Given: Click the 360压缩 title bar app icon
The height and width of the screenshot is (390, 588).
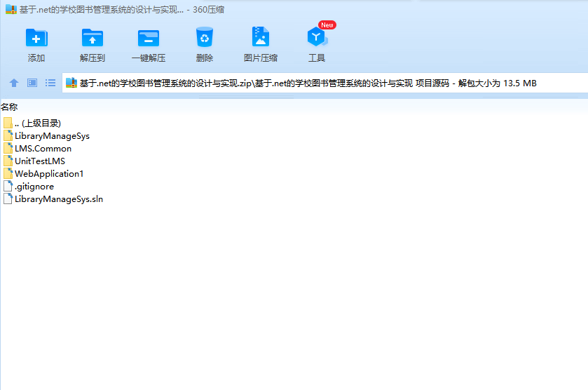Looking at the screenshot, I should click(11, 9).
